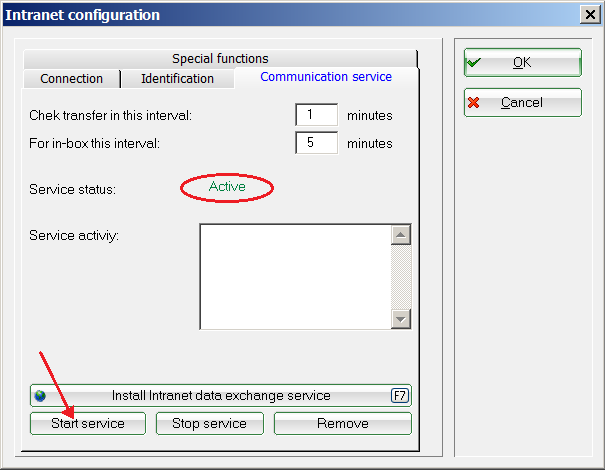Click the red X icon on Cancel

pos(473,102)
